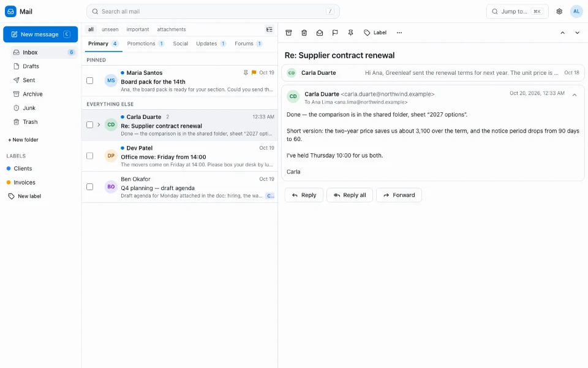The height and width of the screenshot is (368, 588).
Task: Delete the message with the trash toolbar icon
Action: click(x=304, y=33)
